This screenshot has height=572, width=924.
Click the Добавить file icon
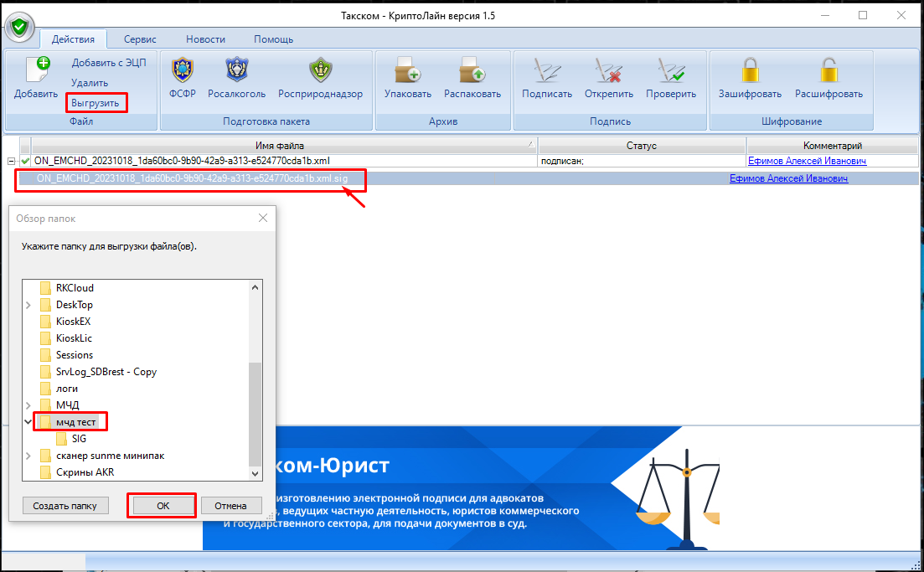39,69
